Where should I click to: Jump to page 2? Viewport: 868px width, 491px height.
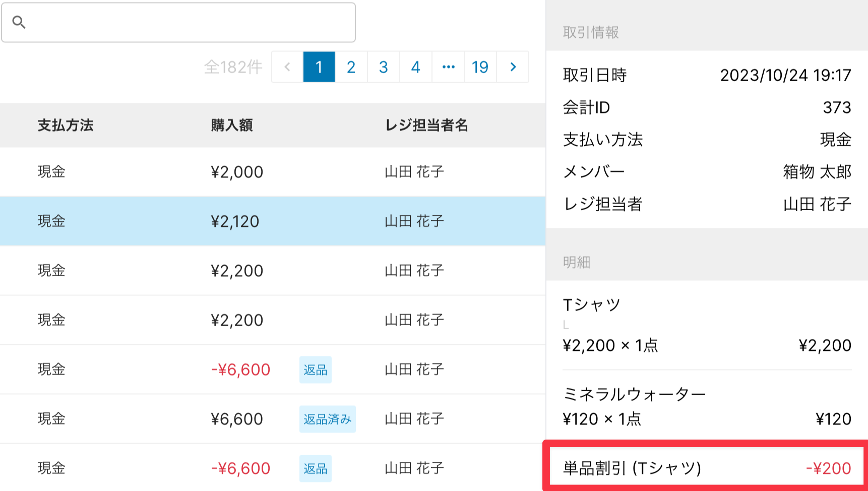click(351, 67)
